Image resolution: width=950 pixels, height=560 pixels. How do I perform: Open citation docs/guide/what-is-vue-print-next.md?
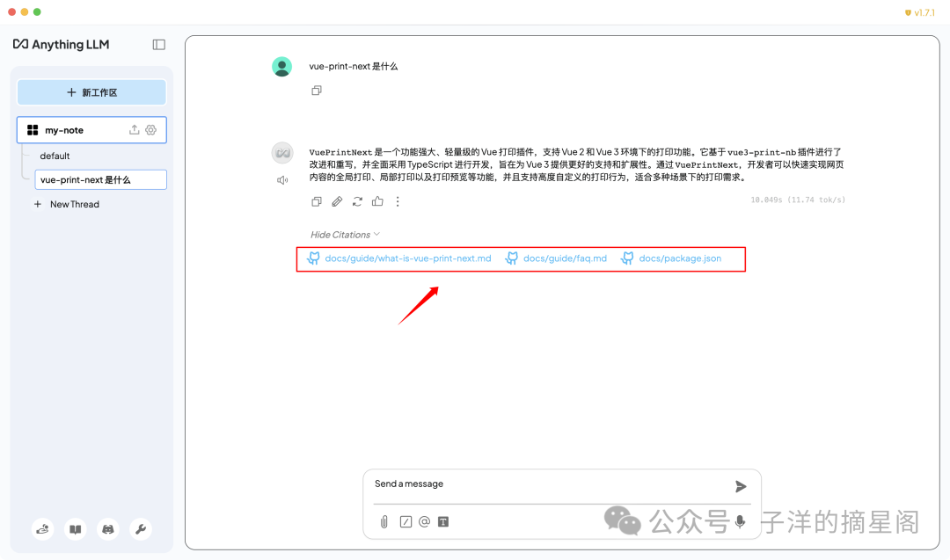click(x=399, y=258)
